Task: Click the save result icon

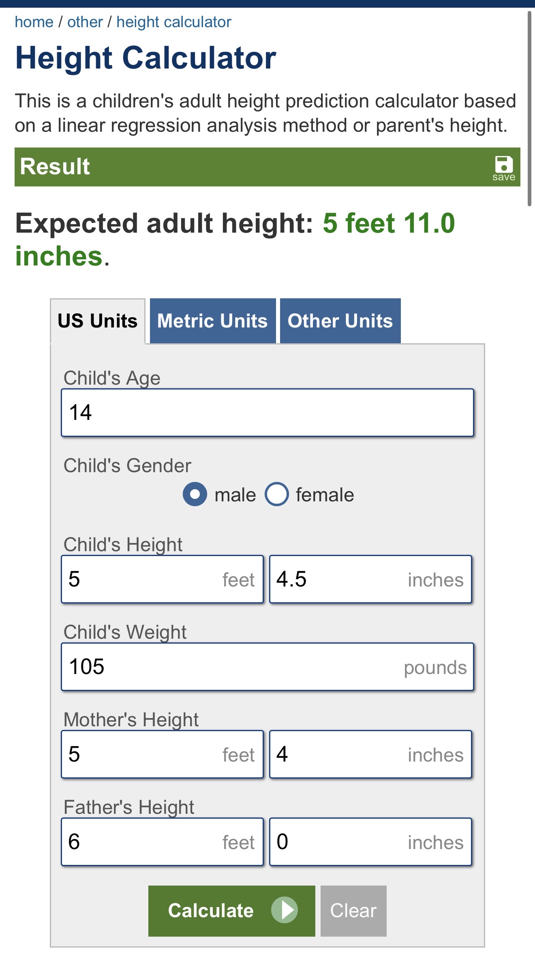Action: (x=503, y=168)
